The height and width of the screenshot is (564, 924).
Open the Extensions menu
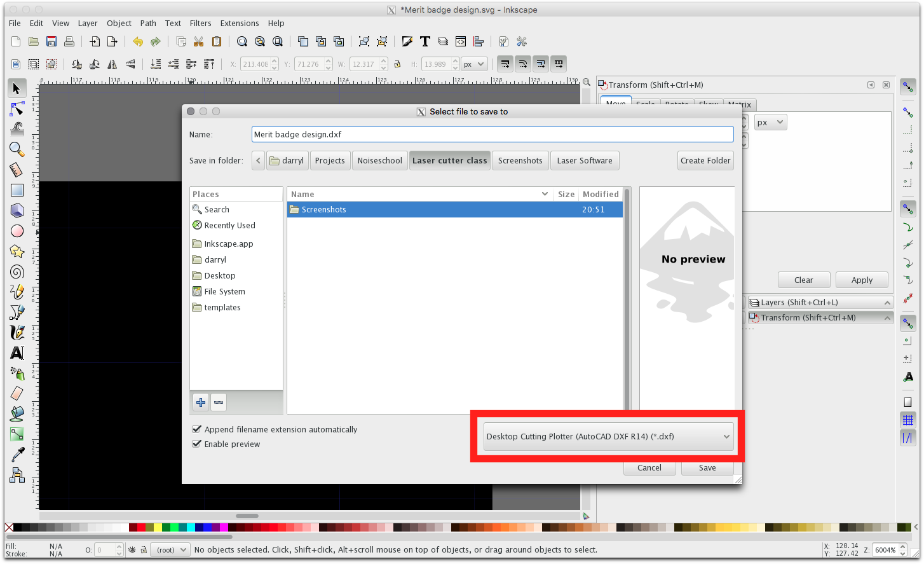[x=239, y=23]
